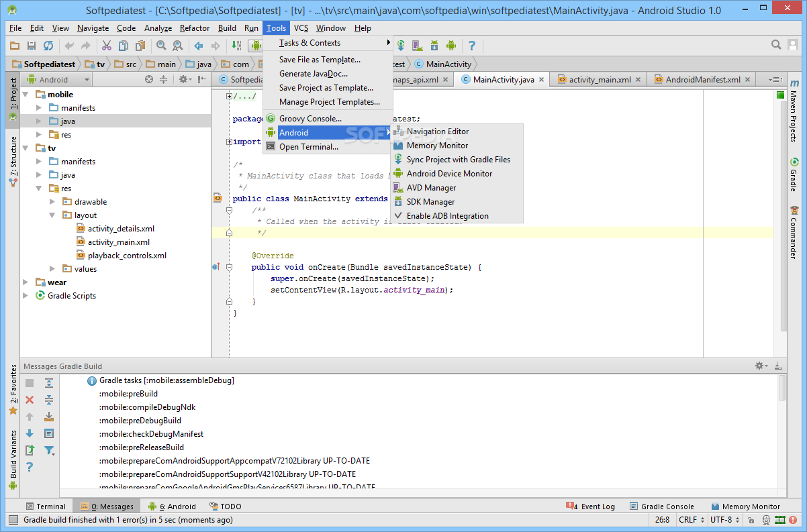Image resolution: width=807 pixels, height=532 pixels.
Task: Close the MainActivity.java tab
Action: [x=542, y=79]
